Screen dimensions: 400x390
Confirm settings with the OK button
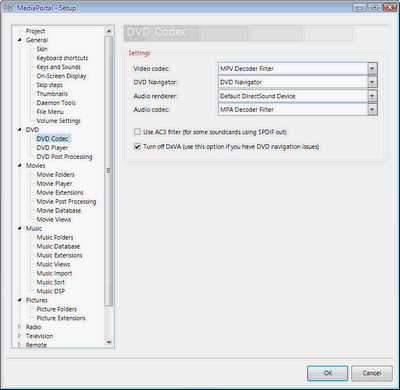coord(328,373)
